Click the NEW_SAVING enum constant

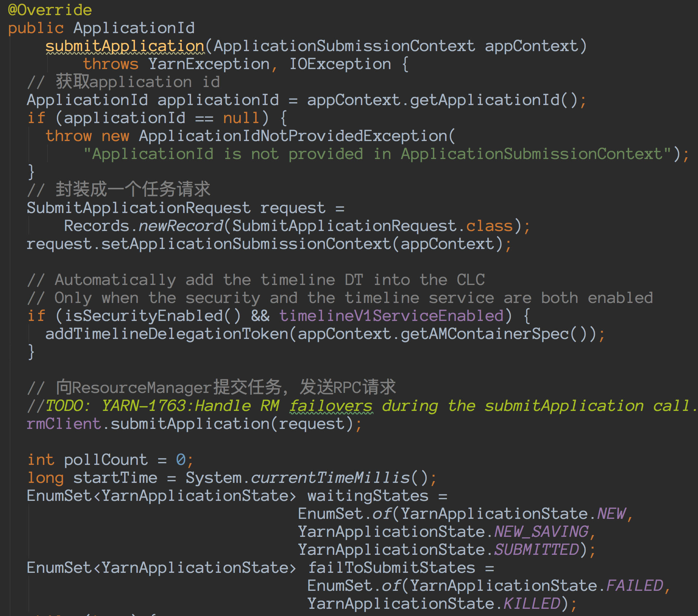(541, 532)
